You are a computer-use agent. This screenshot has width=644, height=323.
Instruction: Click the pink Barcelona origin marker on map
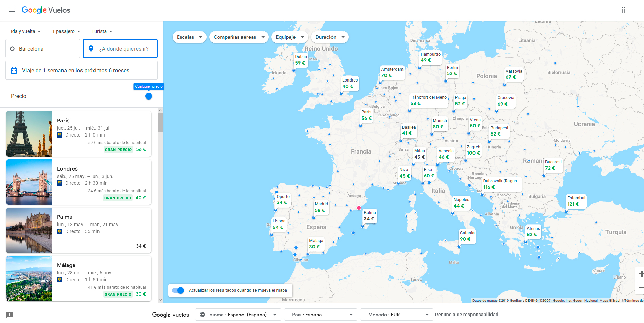[x=359, y=208]
